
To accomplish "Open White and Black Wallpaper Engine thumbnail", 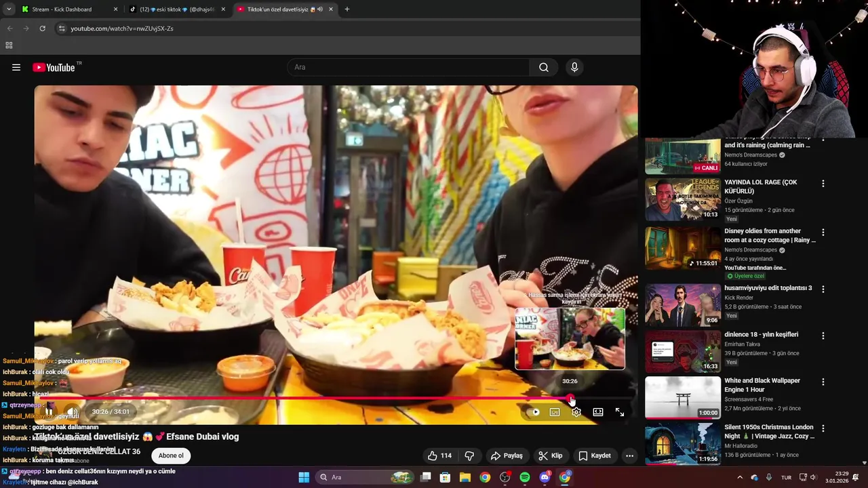I will click(682, 398).
